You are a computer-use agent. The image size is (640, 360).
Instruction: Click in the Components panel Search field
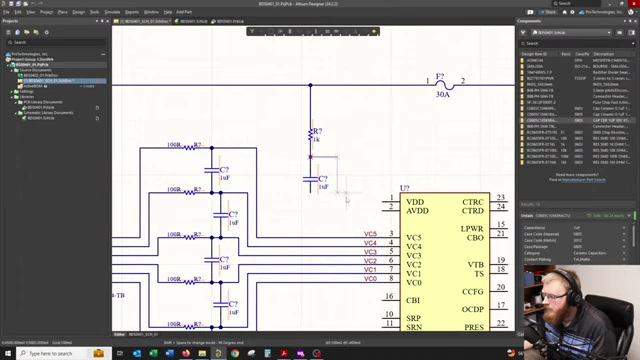pos(577,43)
